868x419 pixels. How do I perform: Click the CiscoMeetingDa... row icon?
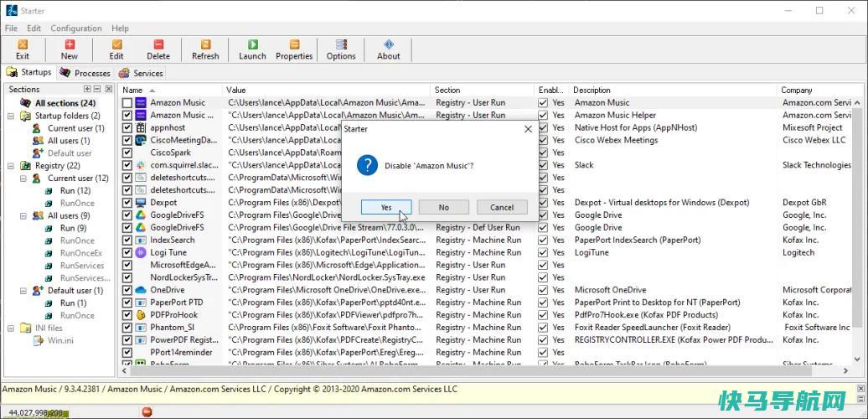click(141, 140)
